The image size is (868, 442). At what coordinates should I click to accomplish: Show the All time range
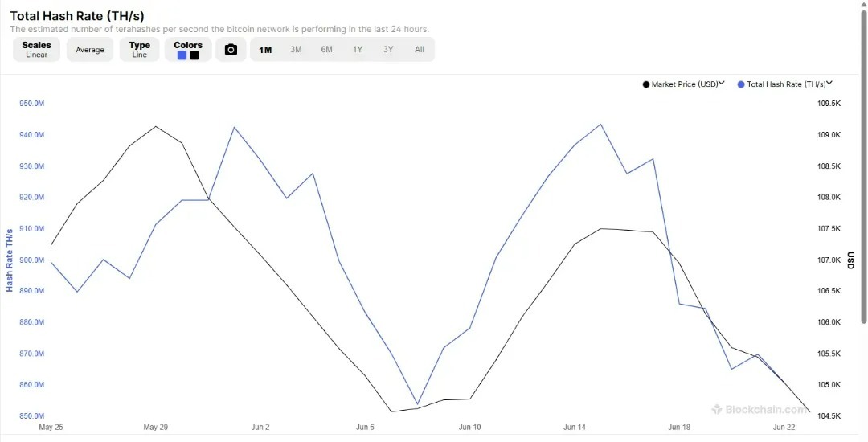[419, 50]
